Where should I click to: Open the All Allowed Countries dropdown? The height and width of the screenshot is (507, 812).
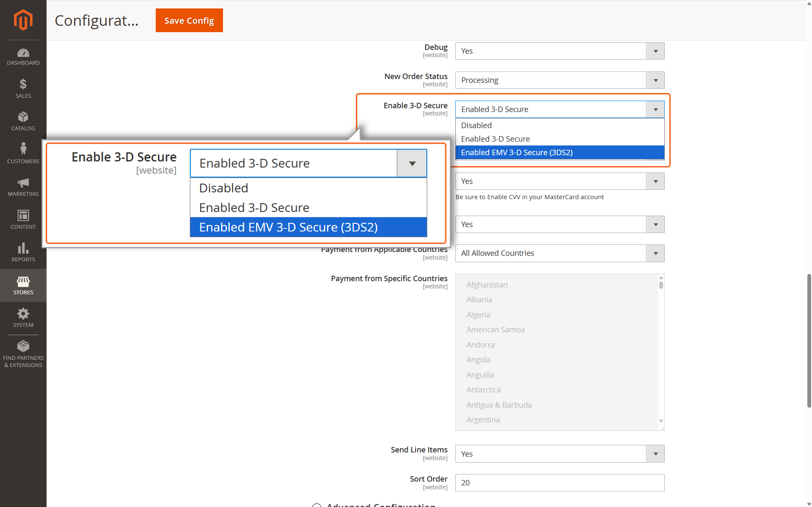pyautogui.click(x=559, y=253)
